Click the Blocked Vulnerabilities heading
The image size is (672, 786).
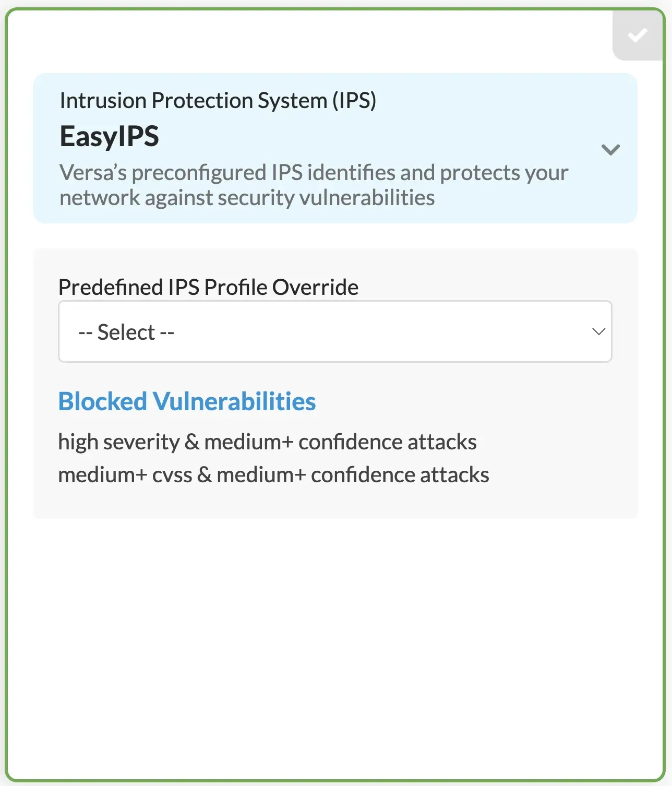(x=187, y=401)
